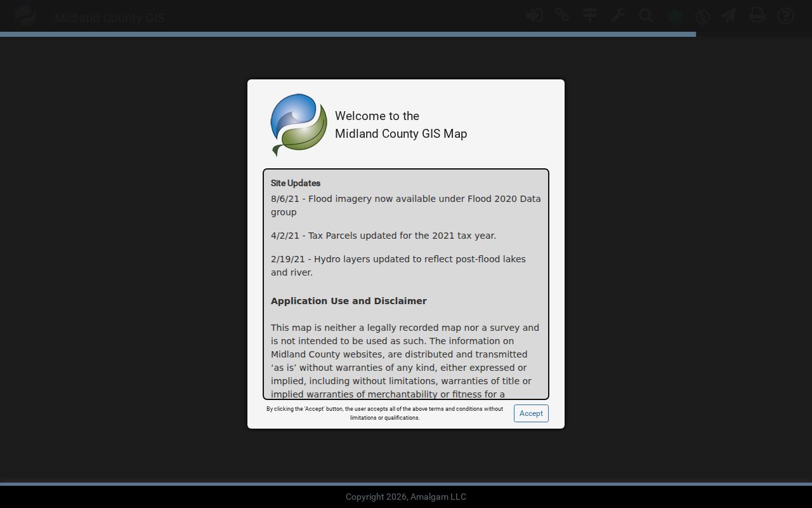812x508 pixels.
Task: Click the sign-in arrow icon in the header
Action: (x=534, y=15)
